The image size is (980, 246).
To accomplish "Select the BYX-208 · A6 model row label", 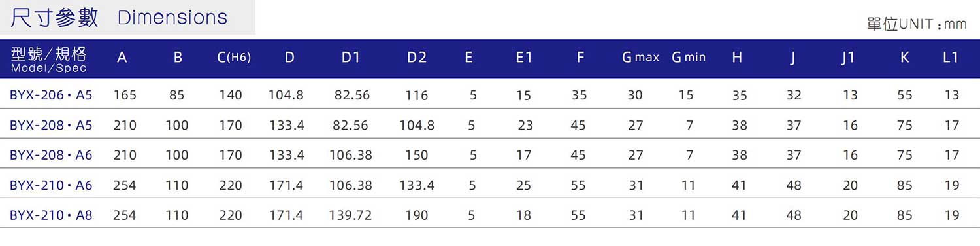I will tap(51, 155).
